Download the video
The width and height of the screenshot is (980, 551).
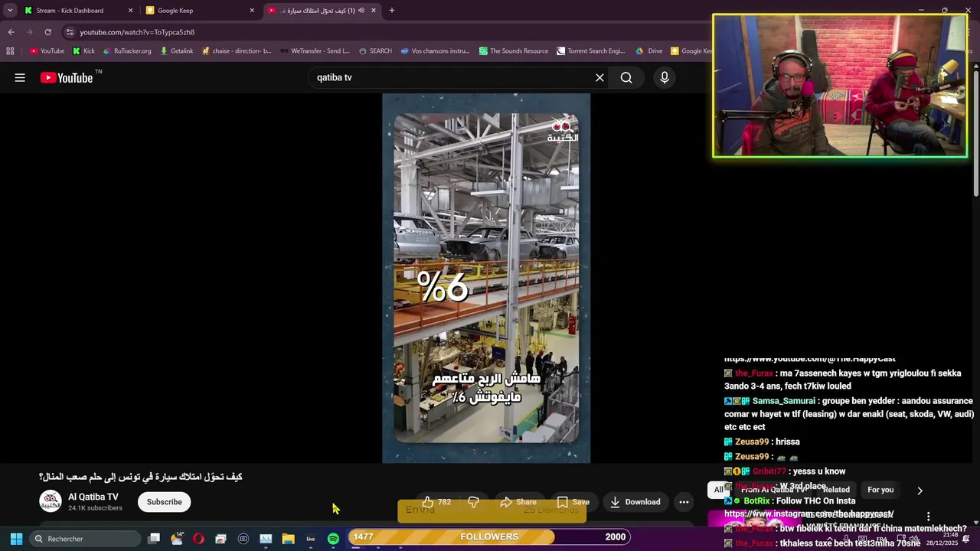635,502
